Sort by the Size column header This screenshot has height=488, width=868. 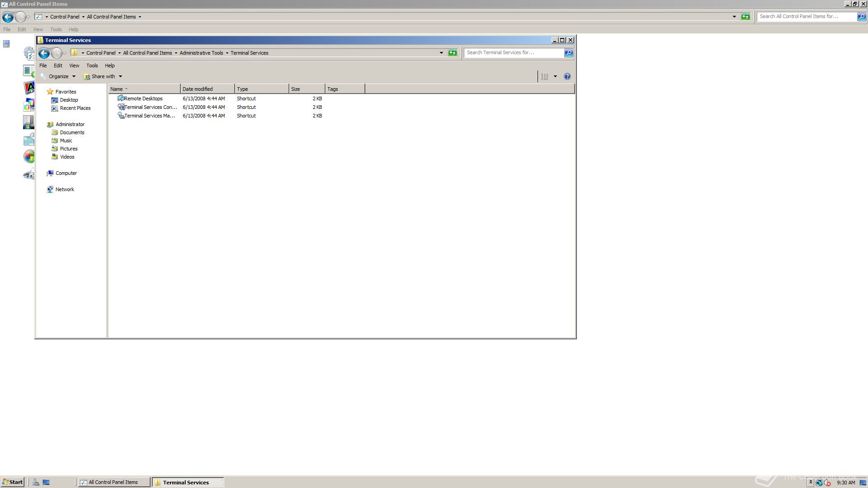(x=307, y=89)
